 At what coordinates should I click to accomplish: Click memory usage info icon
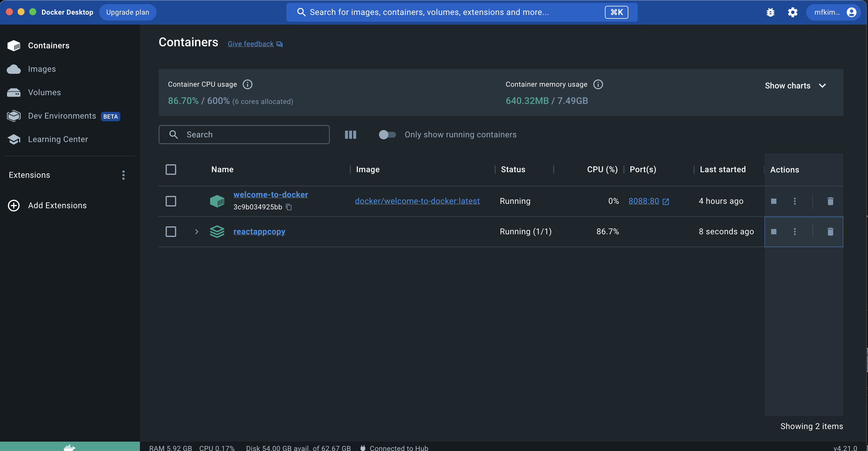coord(598,84)
